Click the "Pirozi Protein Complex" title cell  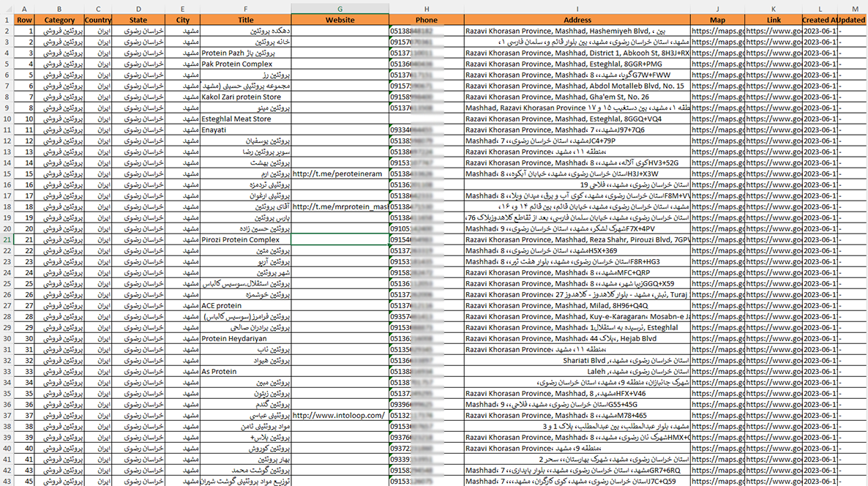(x=246, y=239)
